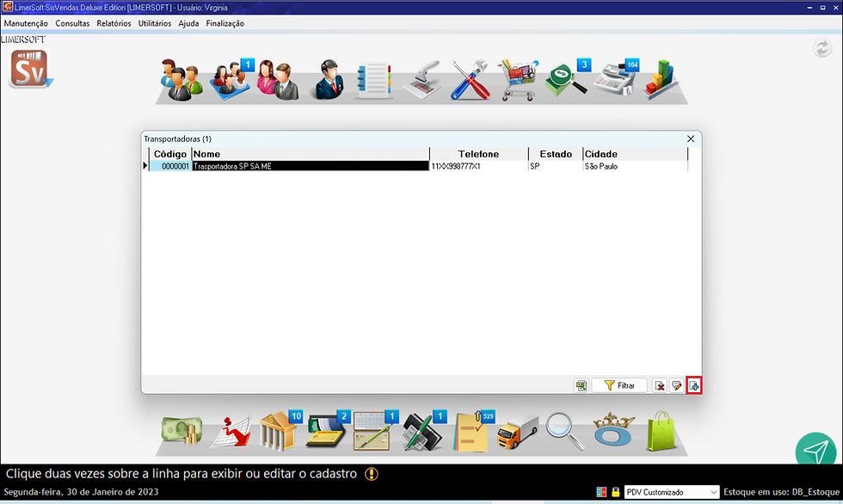
Task: Sort by the Nome column header
Action: point(311,154)
